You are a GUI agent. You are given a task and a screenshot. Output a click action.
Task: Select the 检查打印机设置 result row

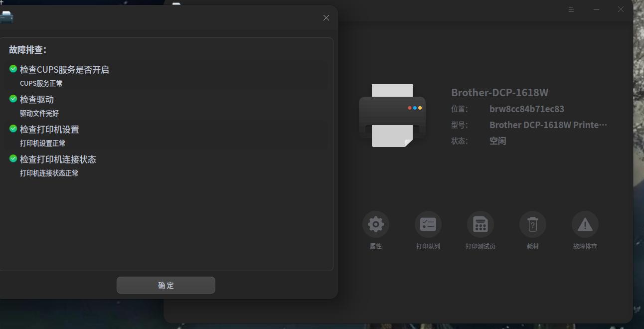tap(166, 135)
